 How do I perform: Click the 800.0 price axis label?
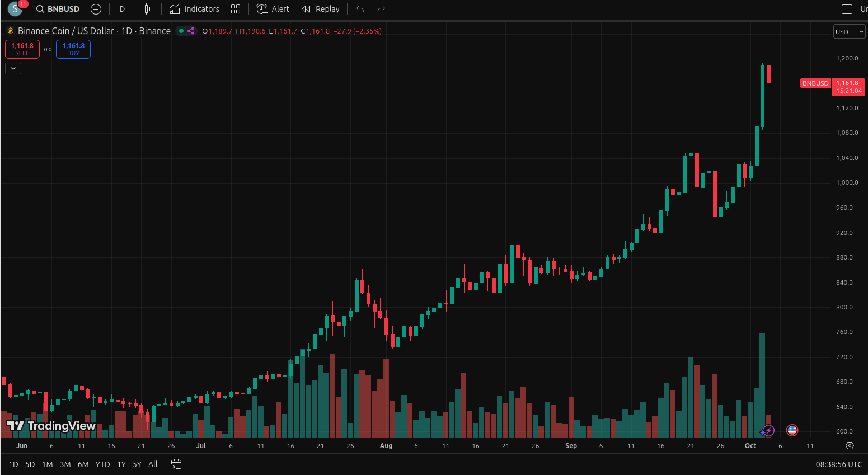coord(844,307)
